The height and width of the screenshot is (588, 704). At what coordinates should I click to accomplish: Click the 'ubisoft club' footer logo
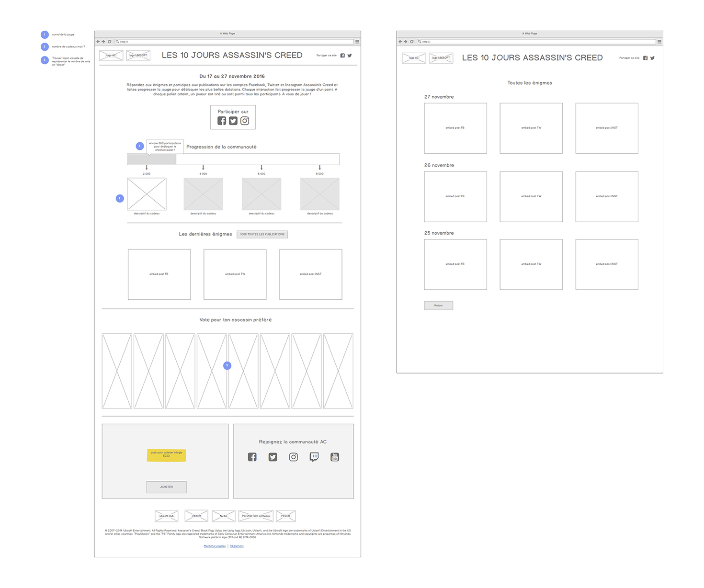(x=167, y=516)
